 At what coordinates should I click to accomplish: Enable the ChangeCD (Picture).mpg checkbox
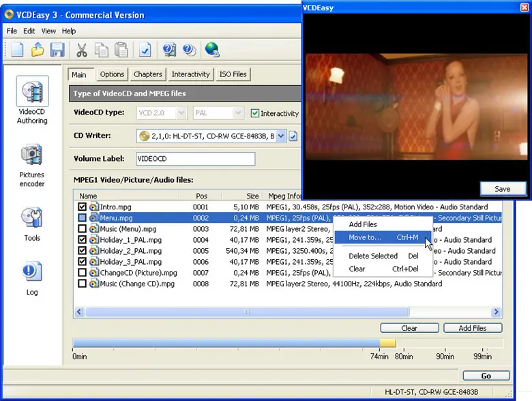click(x=83, y=273)
